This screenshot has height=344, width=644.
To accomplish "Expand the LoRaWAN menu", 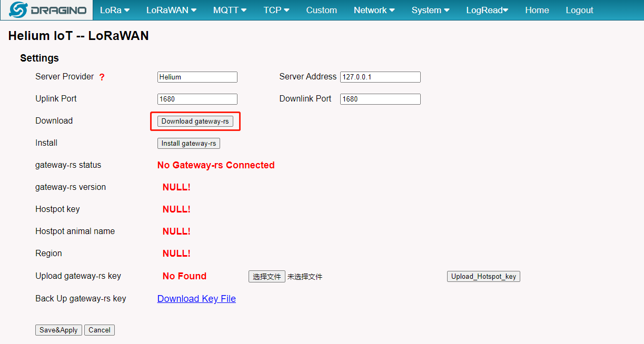I will point(171,10).
